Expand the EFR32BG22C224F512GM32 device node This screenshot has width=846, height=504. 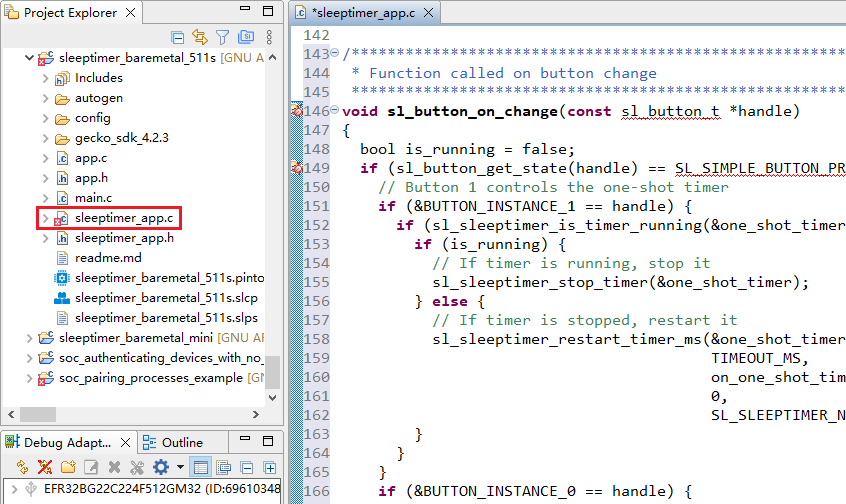coord(11,489)
